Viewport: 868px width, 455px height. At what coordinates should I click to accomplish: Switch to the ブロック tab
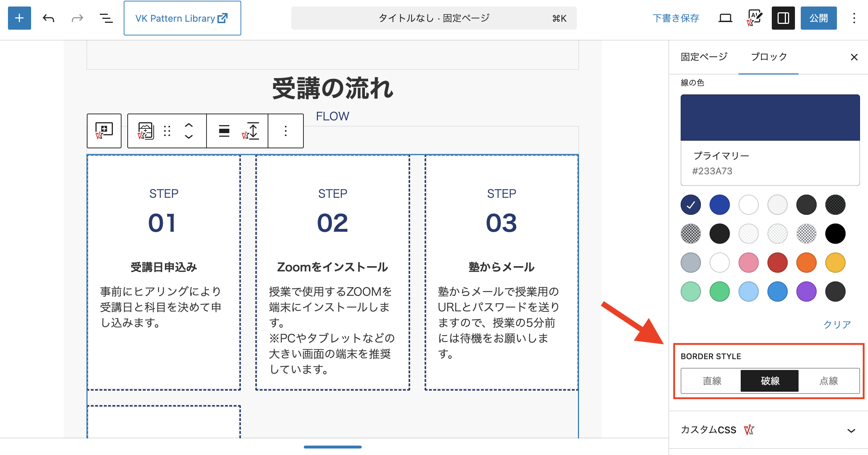pyautogui.click(x=769, y=57)
